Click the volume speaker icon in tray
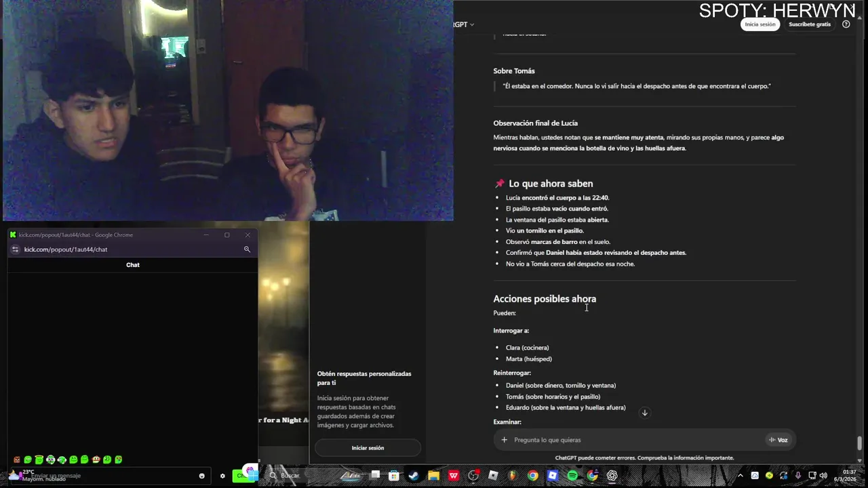This screenshot has width=868, height=488. click(x=823, y=476)
